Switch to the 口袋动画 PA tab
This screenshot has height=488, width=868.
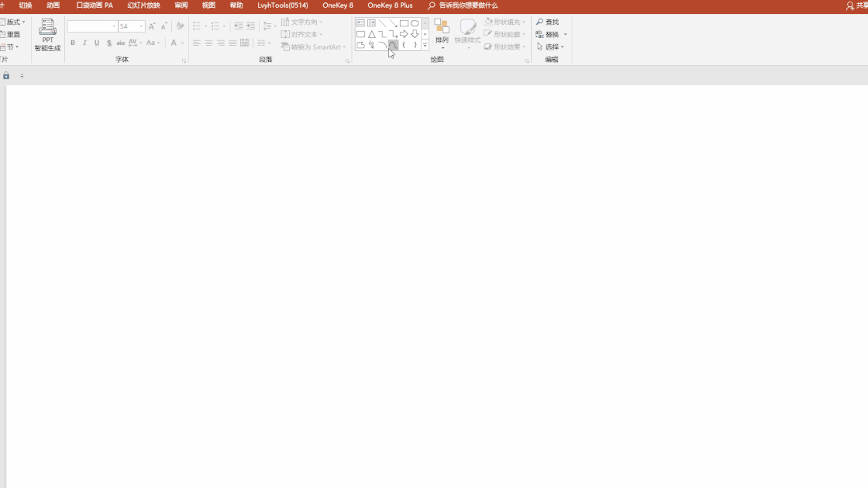[94, 5]
